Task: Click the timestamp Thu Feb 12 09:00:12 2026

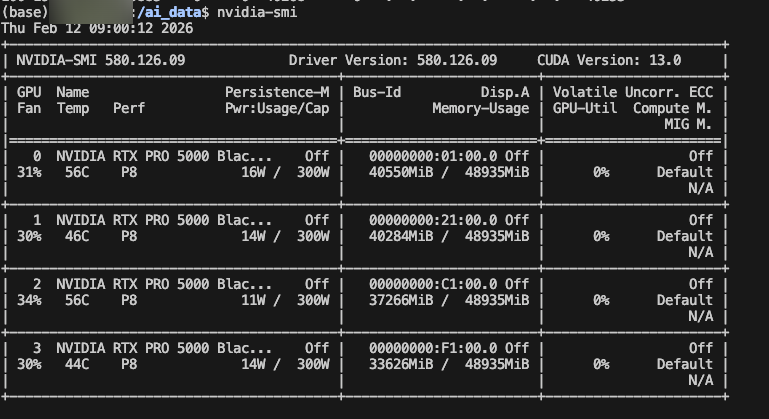Action: pos(97,27)
